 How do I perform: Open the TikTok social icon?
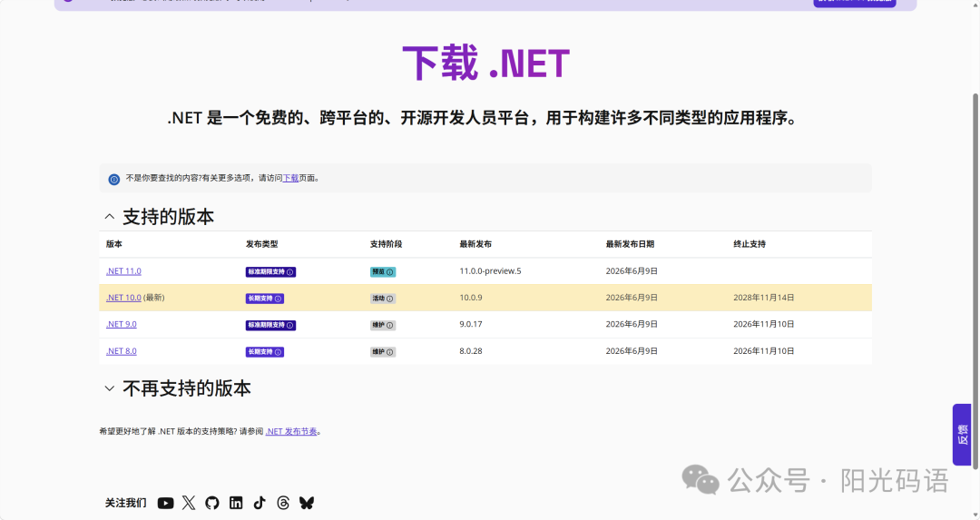[260, 503]
